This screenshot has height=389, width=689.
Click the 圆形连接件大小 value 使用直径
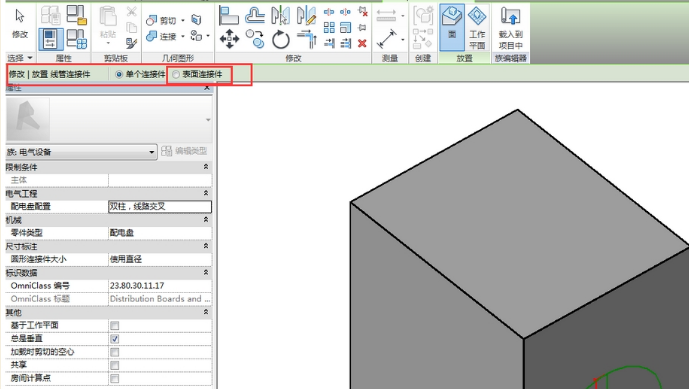(160, 259)
